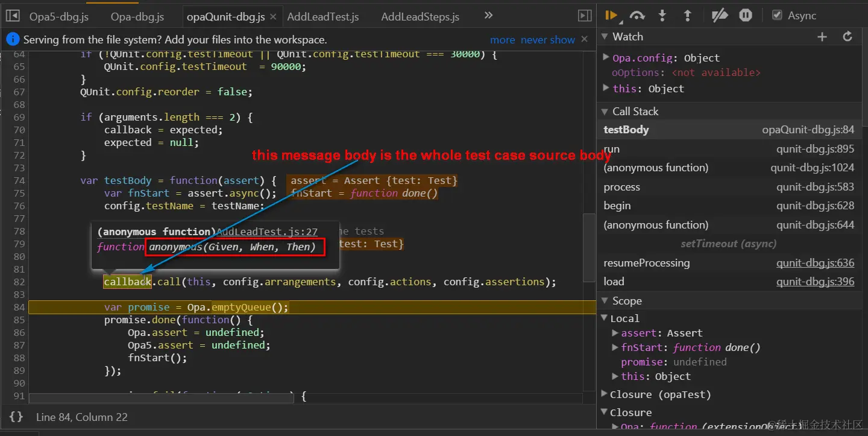Click line number 84 in gutter

[x=19, y=307]
